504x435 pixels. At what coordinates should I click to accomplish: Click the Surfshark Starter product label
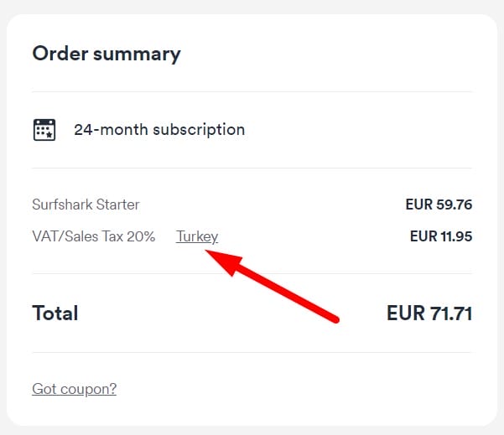pos(86,204)
